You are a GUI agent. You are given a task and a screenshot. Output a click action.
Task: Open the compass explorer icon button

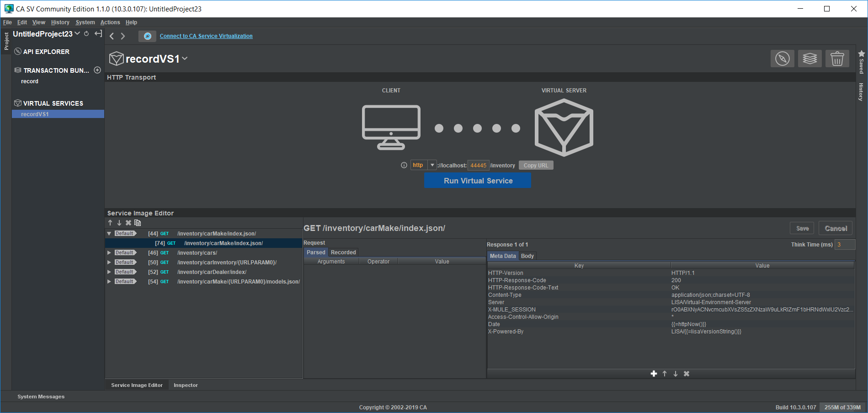783,59
